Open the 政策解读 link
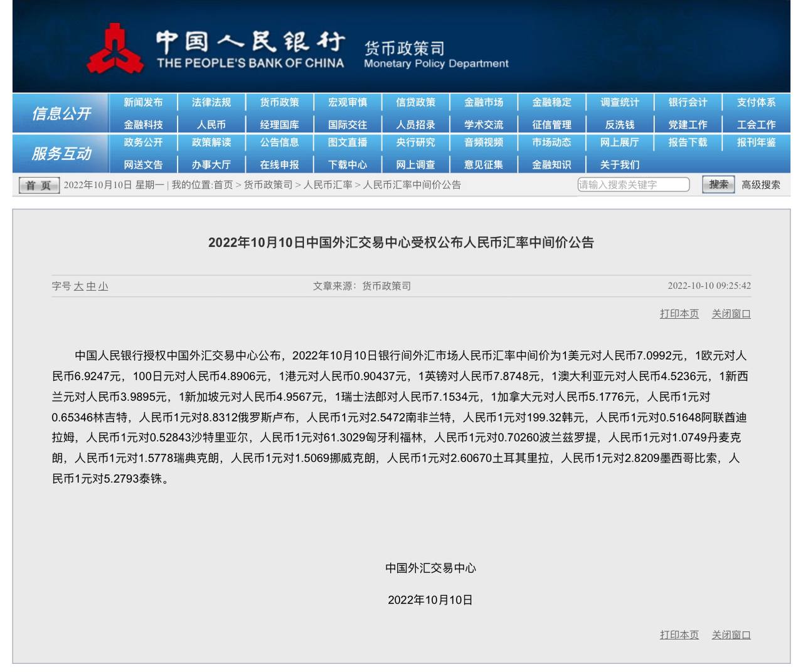Viewport: 803px width, 672px height. (211, 142)
